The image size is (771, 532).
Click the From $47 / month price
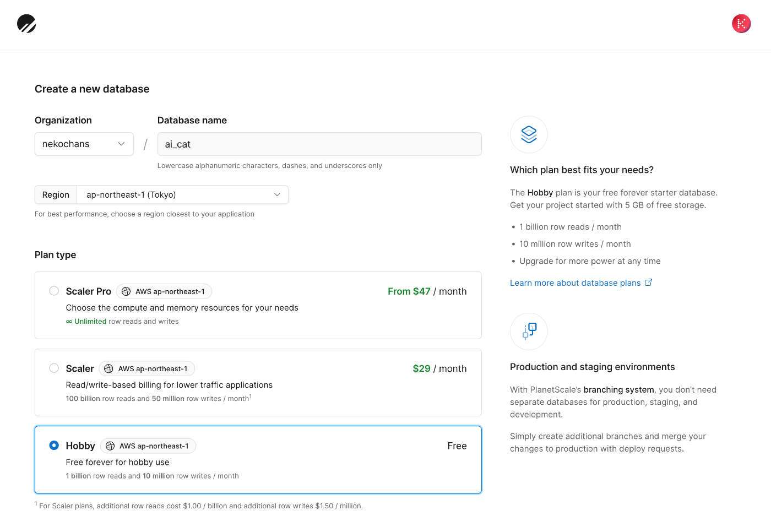pos(427,291)
